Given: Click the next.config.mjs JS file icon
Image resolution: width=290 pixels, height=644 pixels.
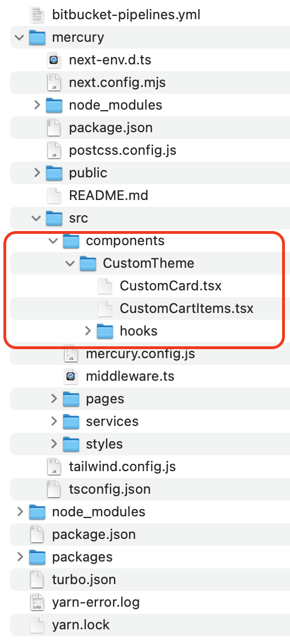Looking at the screenshot, I should point(54,82).
